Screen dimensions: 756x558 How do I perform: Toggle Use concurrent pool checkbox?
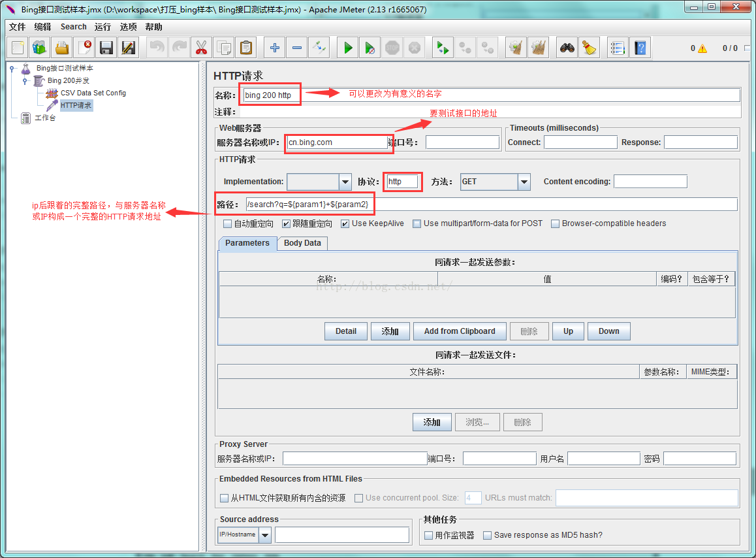358,498
